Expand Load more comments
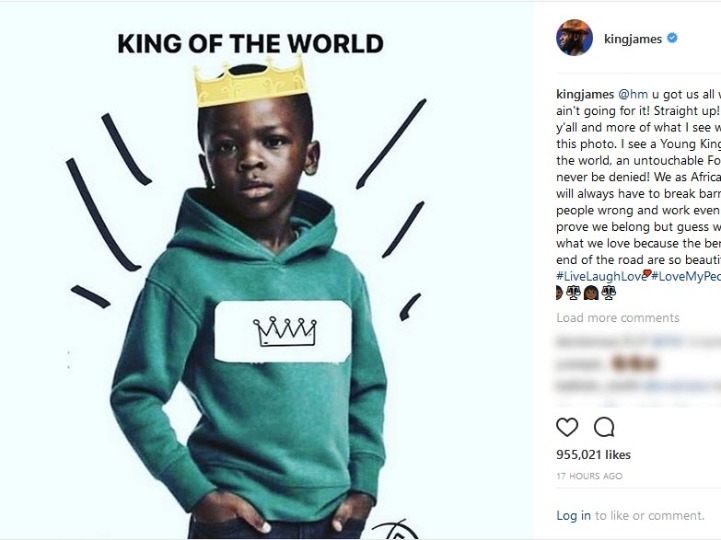The width and height of the screenshot is (721, 540). pyautogui.click(x=618, y=318)
